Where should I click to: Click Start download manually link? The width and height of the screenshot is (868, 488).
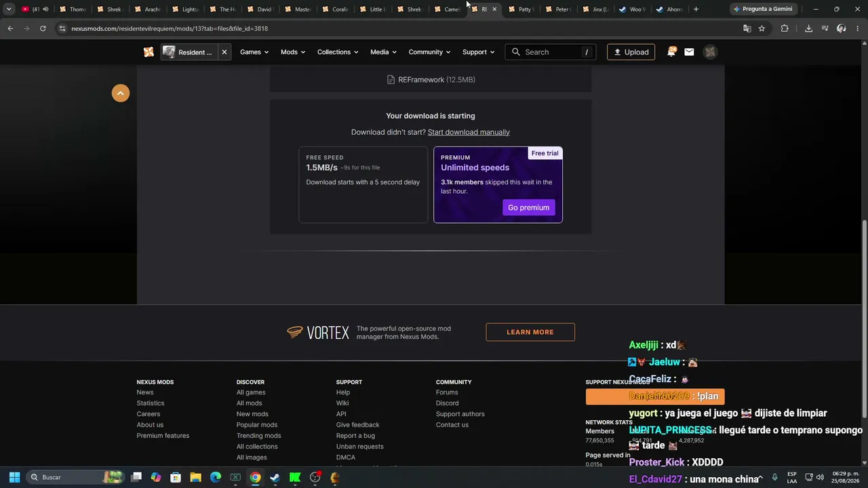click(469, 132)
